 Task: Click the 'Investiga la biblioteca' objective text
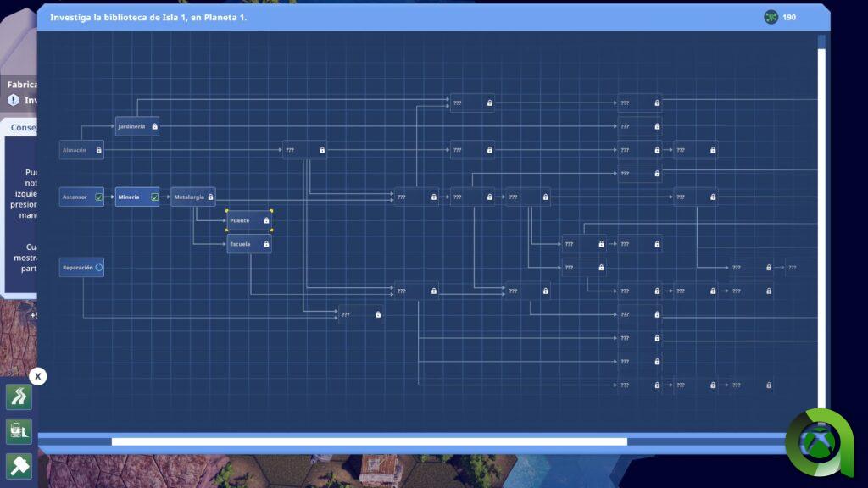pos(148,17)
